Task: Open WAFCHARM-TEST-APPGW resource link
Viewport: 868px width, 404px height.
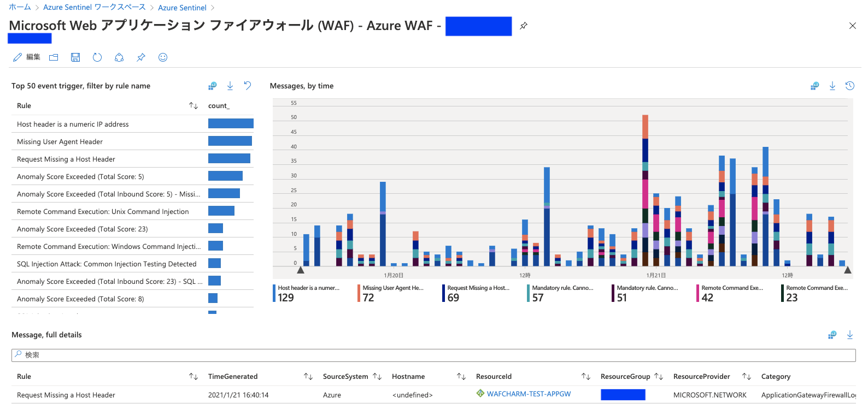Action: tap(529, 394)
